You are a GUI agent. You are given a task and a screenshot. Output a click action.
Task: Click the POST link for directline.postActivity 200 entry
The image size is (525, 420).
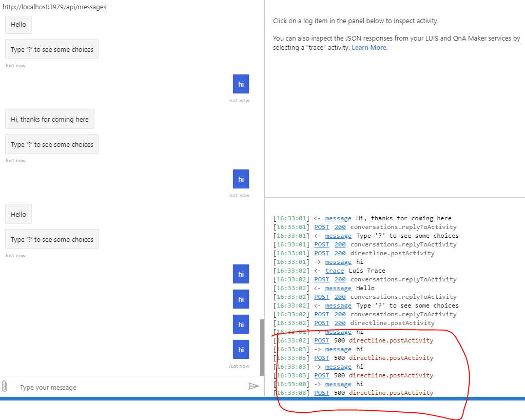321,253
